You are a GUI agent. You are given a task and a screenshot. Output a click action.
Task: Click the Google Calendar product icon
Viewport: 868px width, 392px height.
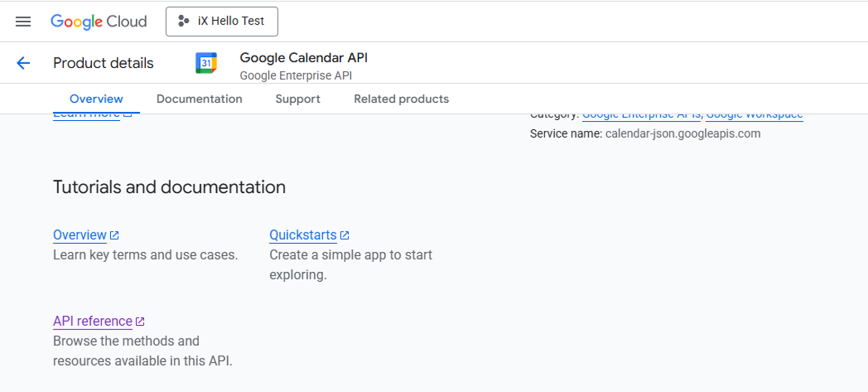click(206, 63)
